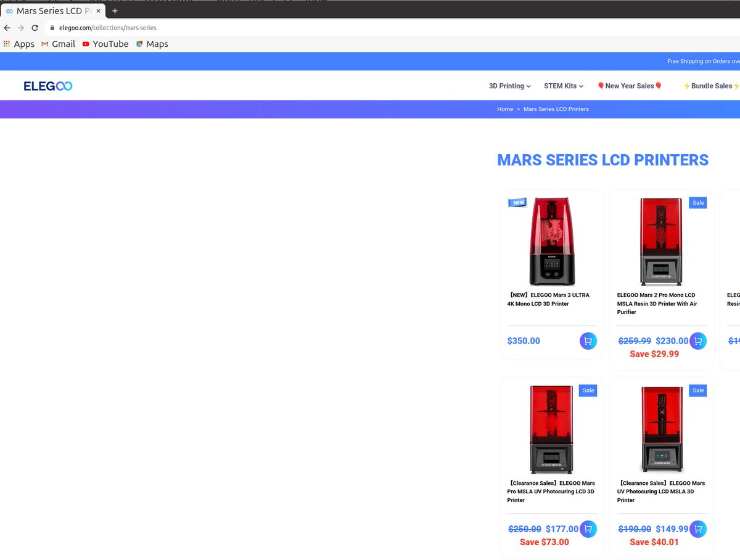Click the NEW badge on Mars 3 ULTRA

pos(517,202)
